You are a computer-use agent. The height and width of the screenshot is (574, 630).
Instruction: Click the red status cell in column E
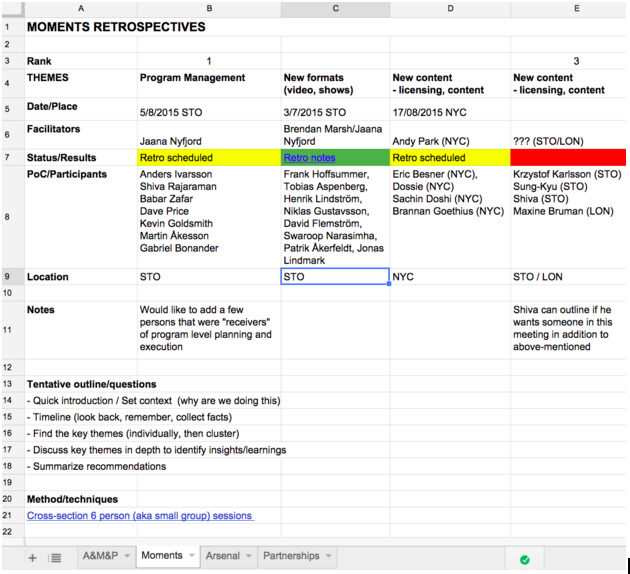[x=568, y=157]
